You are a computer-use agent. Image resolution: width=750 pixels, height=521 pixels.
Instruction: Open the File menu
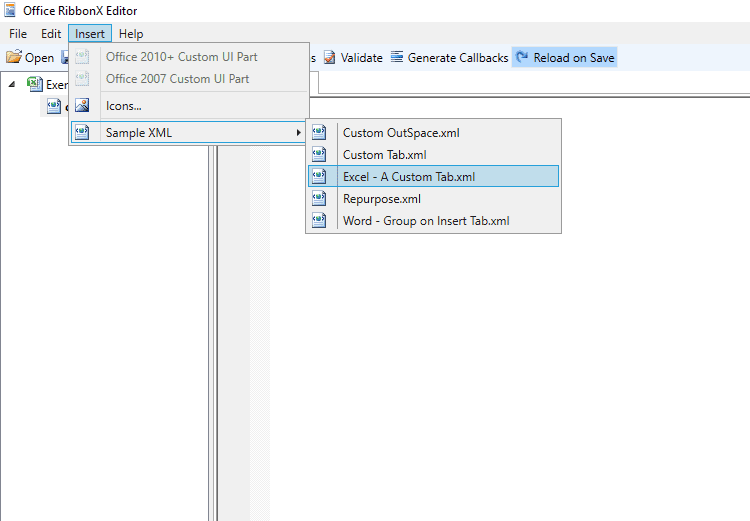pyautogui.click(x=18, y=34)
